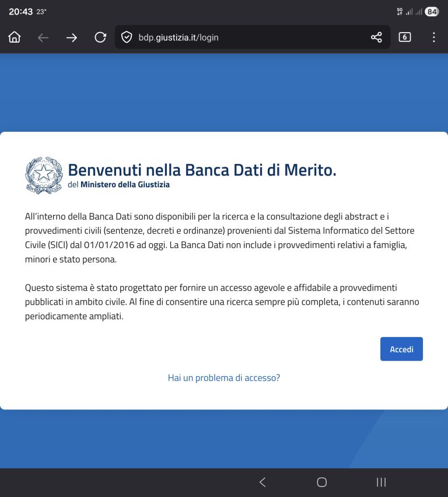Click the 'Ministero della Giustizia' subtitle text
The height and width of the screenshot is (497, 448).
click(x=125, y=184)
